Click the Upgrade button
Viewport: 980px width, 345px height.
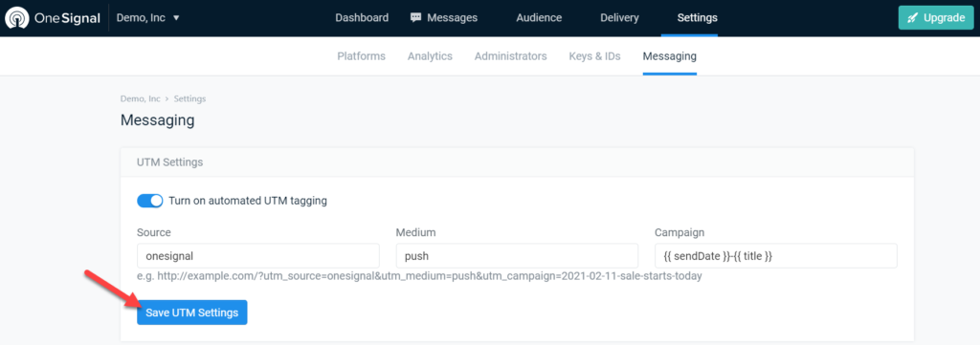[936, 18]
